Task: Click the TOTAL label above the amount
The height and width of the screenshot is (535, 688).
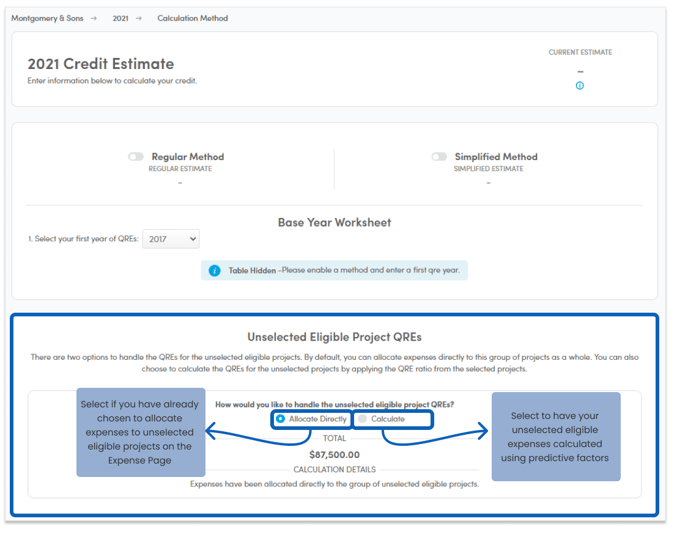Action: [334, 438]
